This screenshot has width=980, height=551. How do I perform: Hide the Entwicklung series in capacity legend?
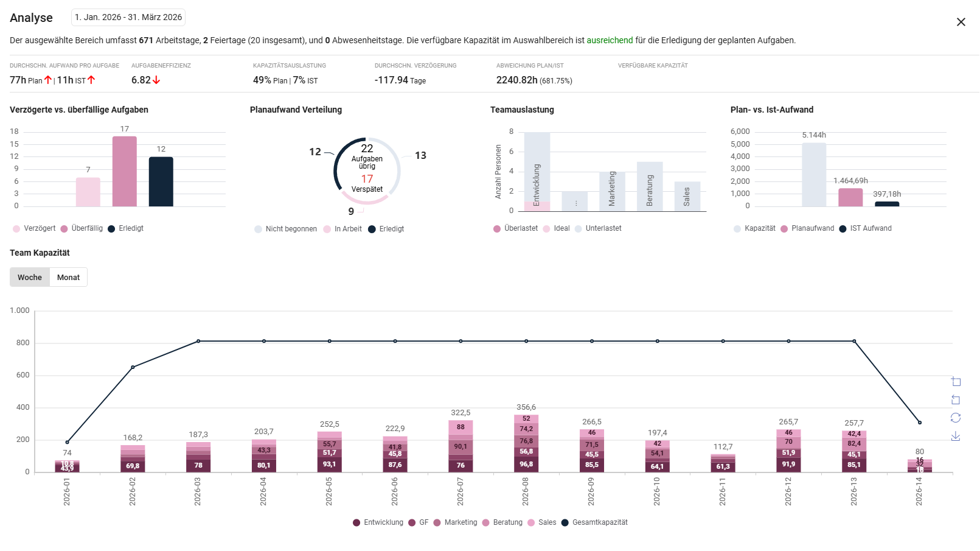coord(378,522)
